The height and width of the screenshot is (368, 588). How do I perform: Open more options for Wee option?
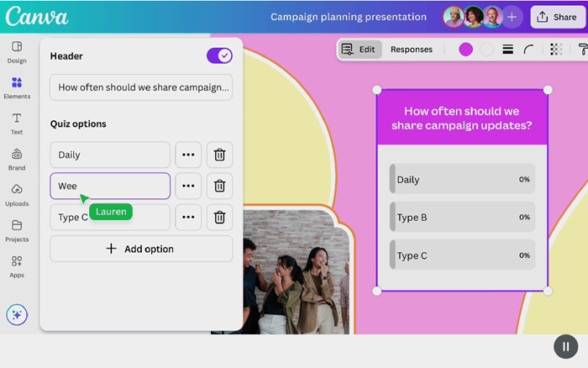pos(188,186)
